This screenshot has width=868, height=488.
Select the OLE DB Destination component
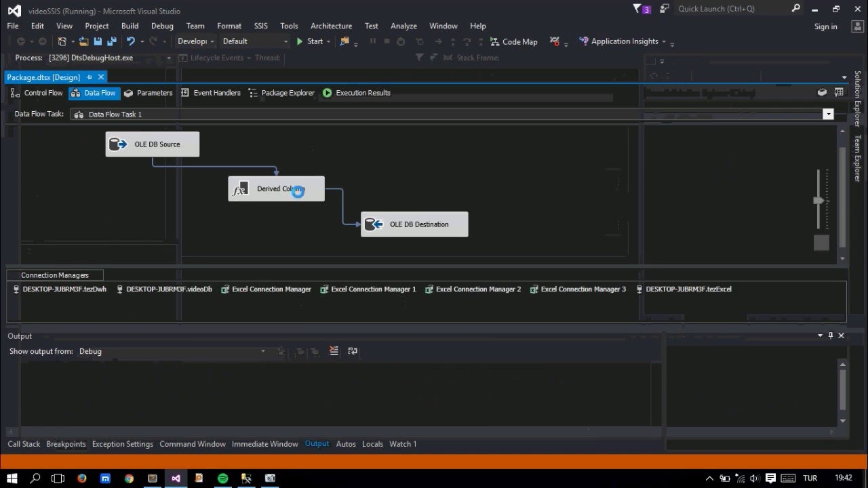[x=414, y=224]
